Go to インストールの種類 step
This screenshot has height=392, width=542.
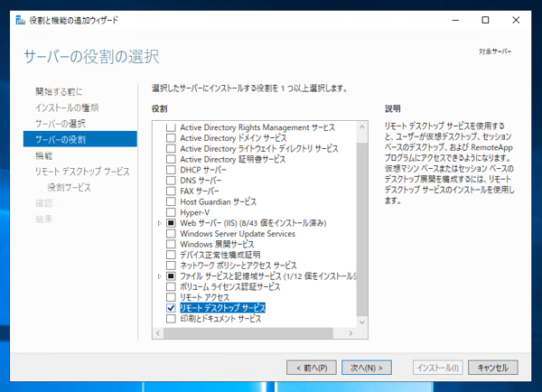coord(67,107)
